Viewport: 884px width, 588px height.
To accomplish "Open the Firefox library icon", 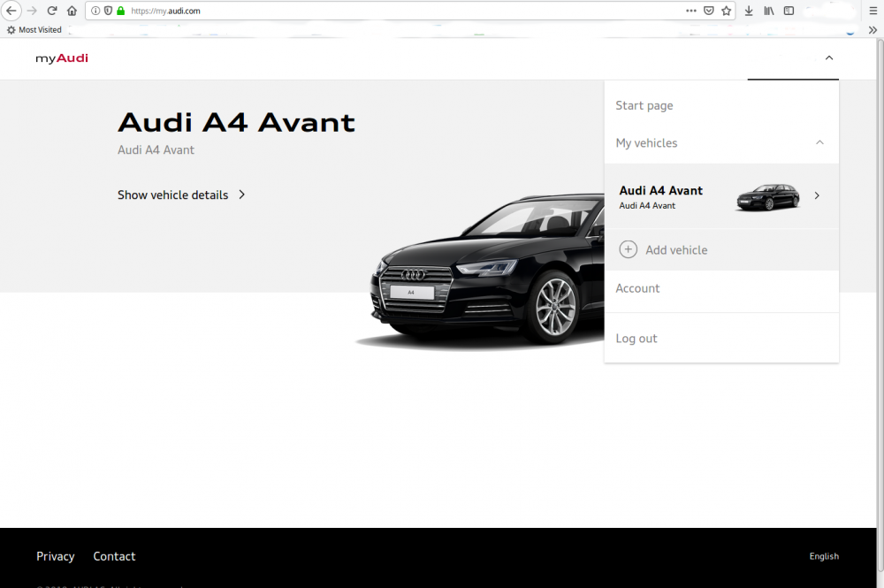I will coord(769,11).
